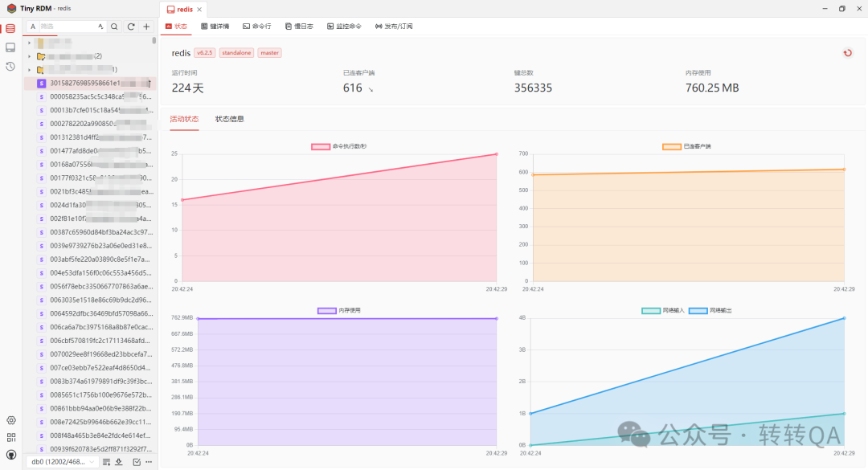Toggle the 内存使用 legend series
Screen dimensions: 868x470
point(339,311)
